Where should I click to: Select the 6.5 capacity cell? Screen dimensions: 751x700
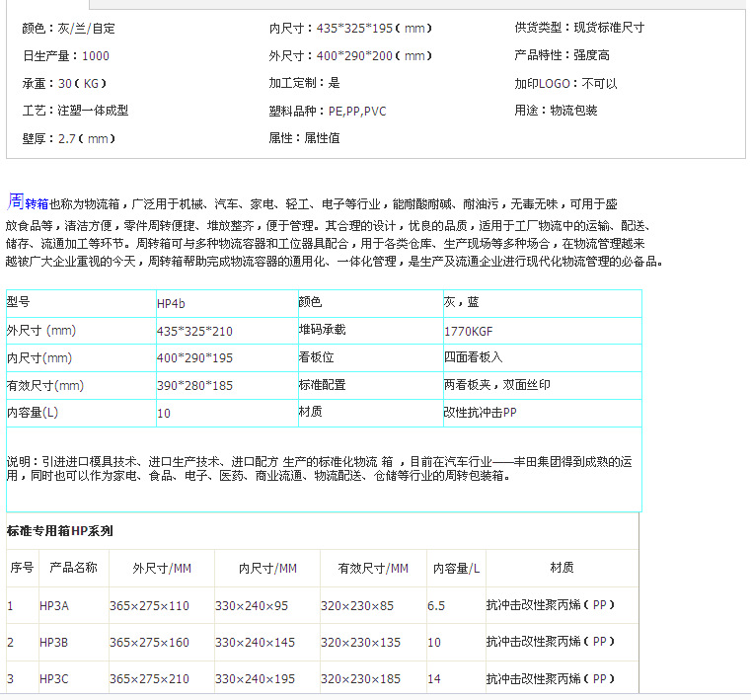pyautogui.click(x=457, y=605)
